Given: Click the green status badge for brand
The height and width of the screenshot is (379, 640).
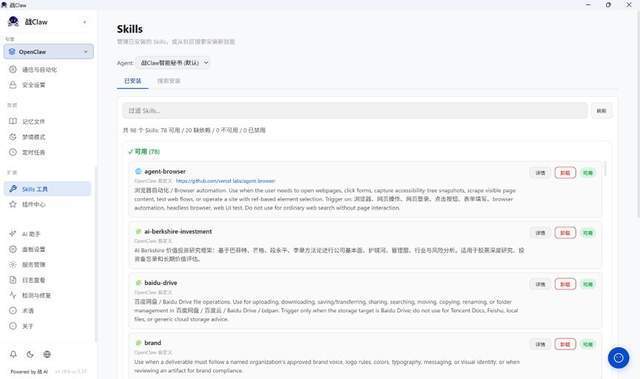Looking at the screenshot, I should (587, 344).
